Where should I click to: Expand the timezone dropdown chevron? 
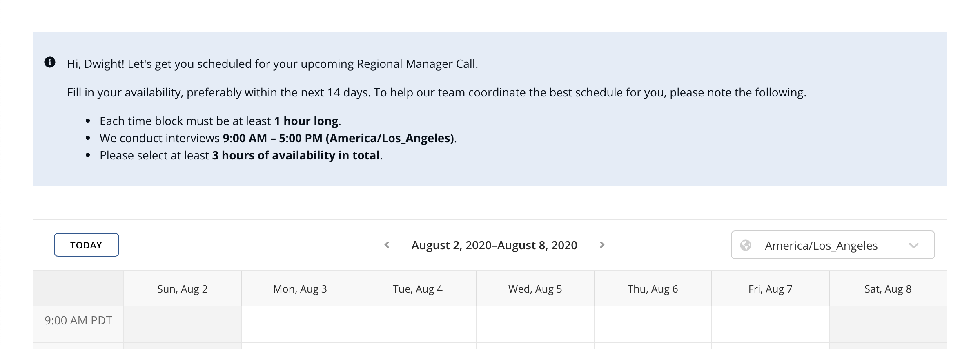click(x=914, y=246)
